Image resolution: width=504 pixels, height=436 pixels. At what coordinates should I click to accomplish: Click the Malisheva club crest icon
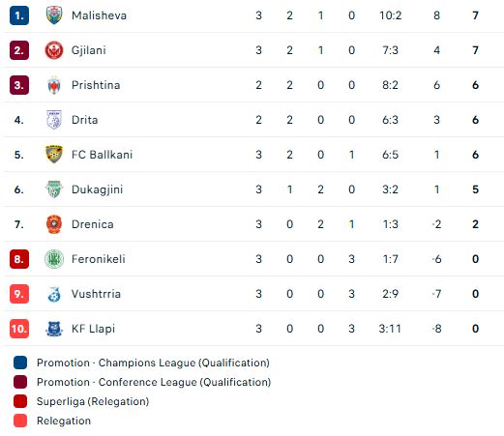coord(54,15)
